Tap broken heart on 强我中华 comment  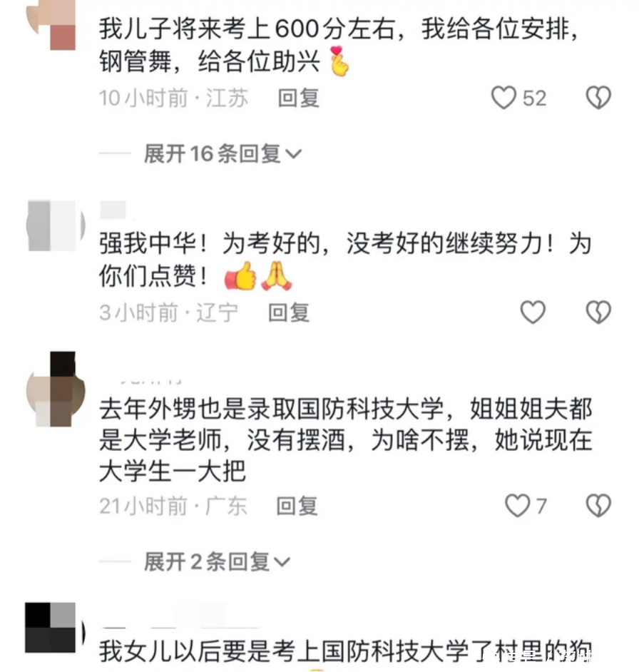598,312
